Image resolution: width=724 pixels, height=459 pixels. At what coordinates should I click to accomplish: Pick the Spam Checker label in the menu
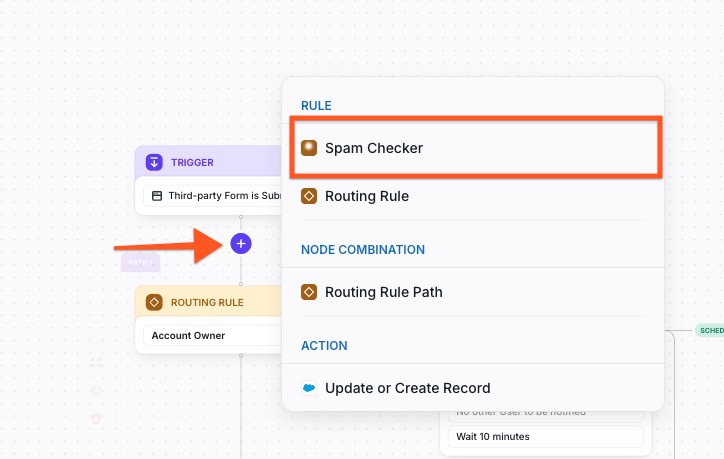point(373,148)
